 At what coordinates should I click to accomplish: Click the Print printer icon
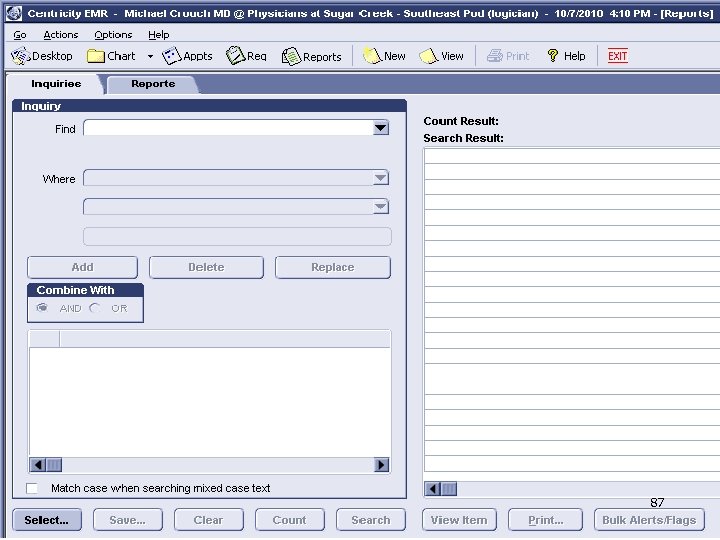495,56
